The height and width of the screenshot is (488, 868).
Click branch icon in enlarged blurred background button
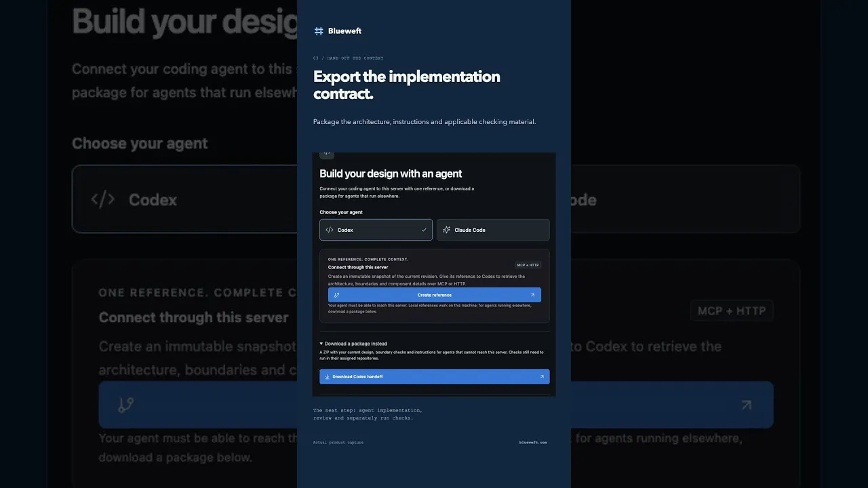tap(125, 405)
